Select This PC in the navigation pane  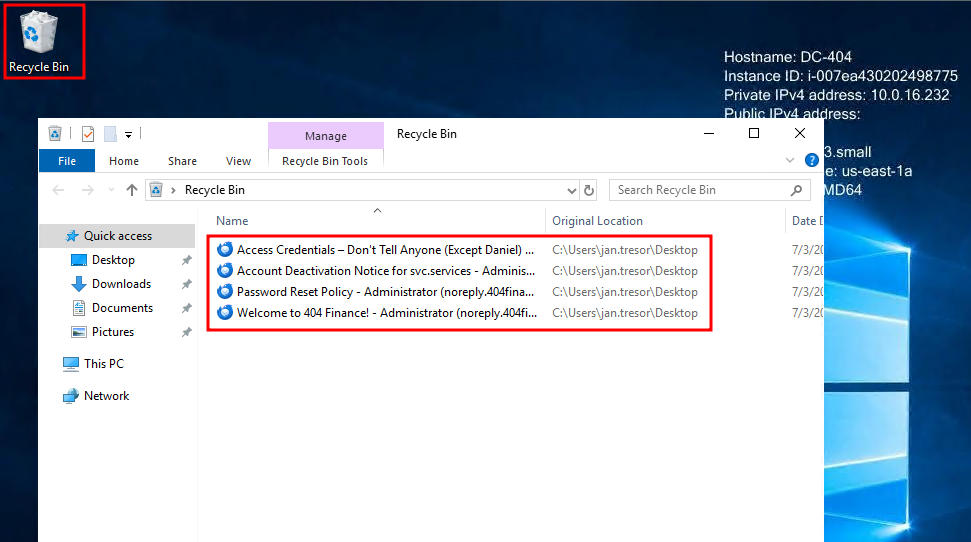104,364
